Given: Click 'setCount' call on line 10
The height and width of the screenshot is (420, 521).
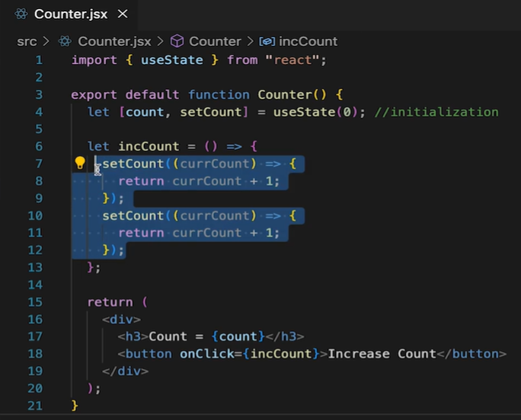Looking at the screenshot, I should pyautogui.click(x=133, y=216).
